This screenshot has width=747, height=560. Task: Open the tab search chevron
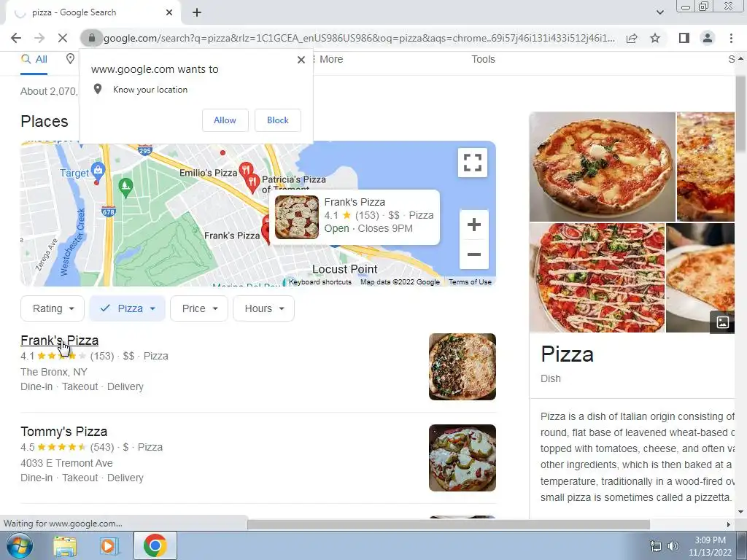click(659, 12)
